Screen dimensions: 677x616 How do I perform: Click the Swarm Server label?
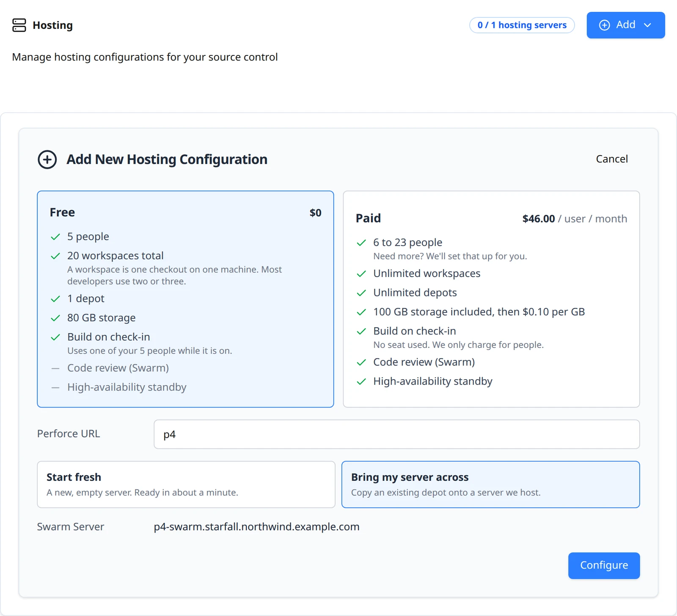click(71, 526)
